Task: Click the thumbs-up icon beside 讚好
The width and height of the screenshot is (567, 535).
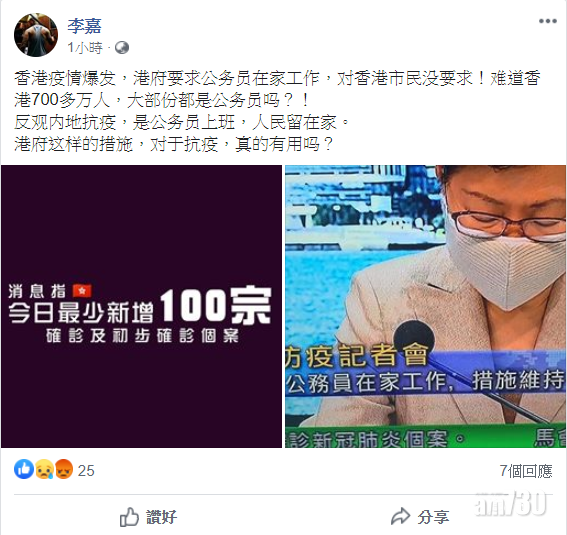Action: [129, 517]
